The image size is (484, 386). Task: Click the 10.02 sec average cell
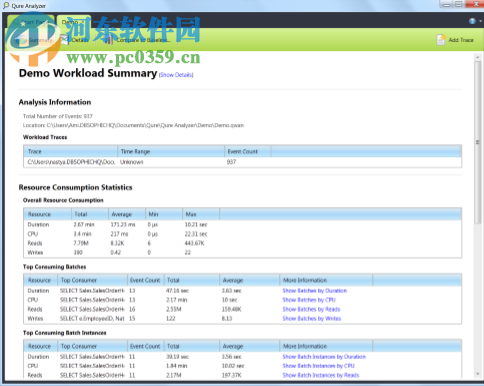coord(233,366)
